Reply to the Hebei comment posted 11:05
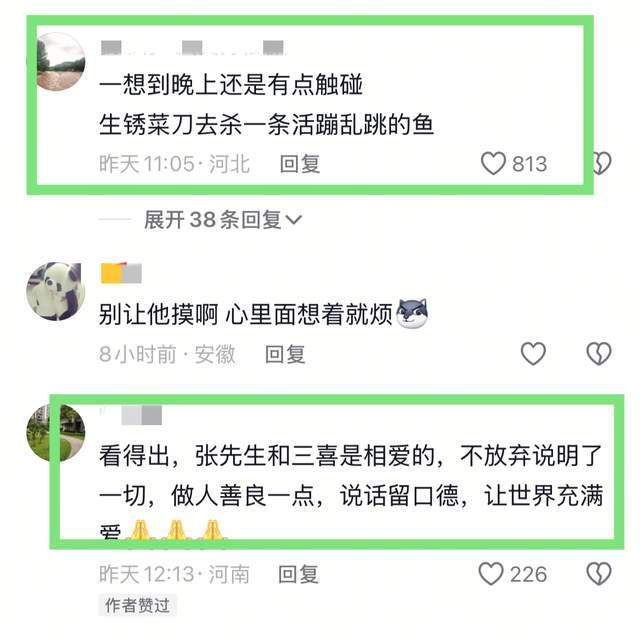 pos(300,164)
